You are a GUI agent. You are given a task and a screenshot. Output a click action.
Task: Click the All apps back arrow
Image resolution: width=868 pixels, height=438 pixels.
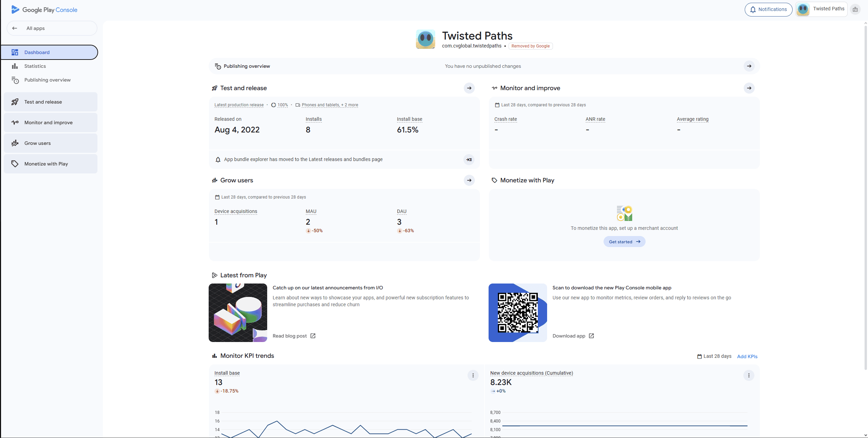(x=14, y=28)
